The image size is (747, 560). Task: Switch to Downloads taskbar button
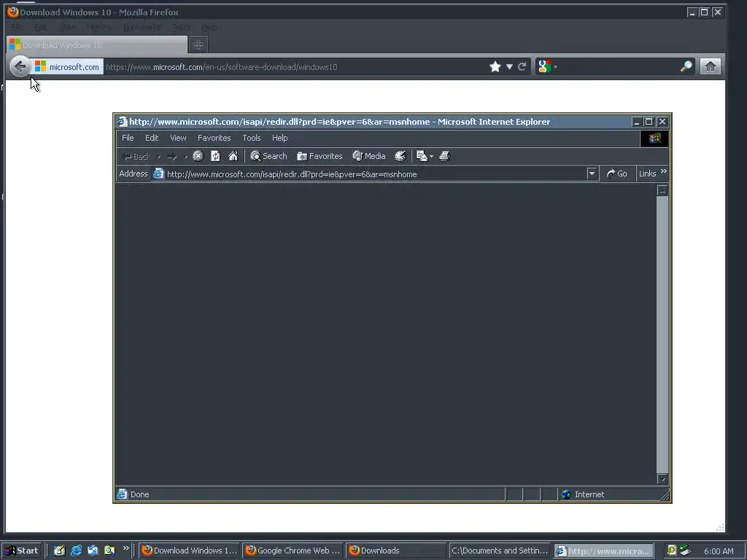396,551
